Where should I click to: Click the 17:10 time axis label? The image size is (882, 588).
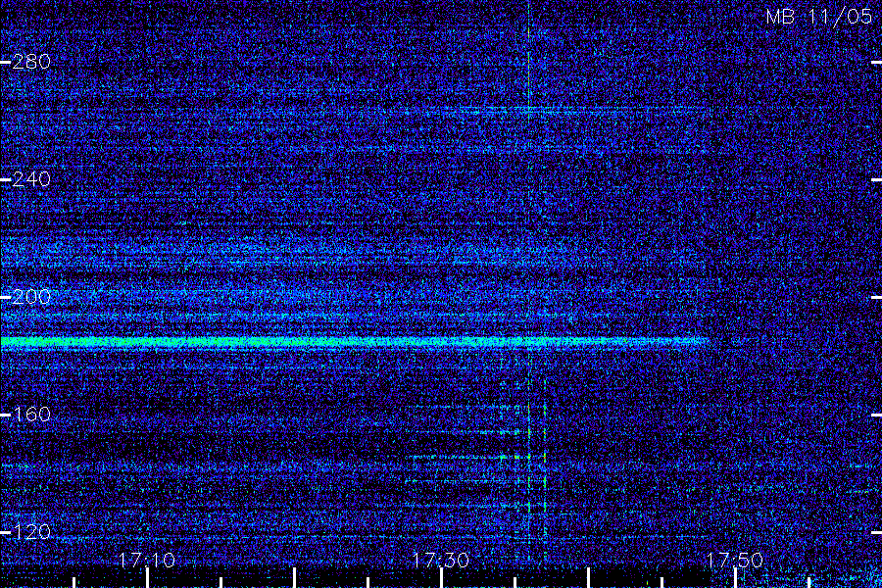pyautogui.click(x=147, y=560)
